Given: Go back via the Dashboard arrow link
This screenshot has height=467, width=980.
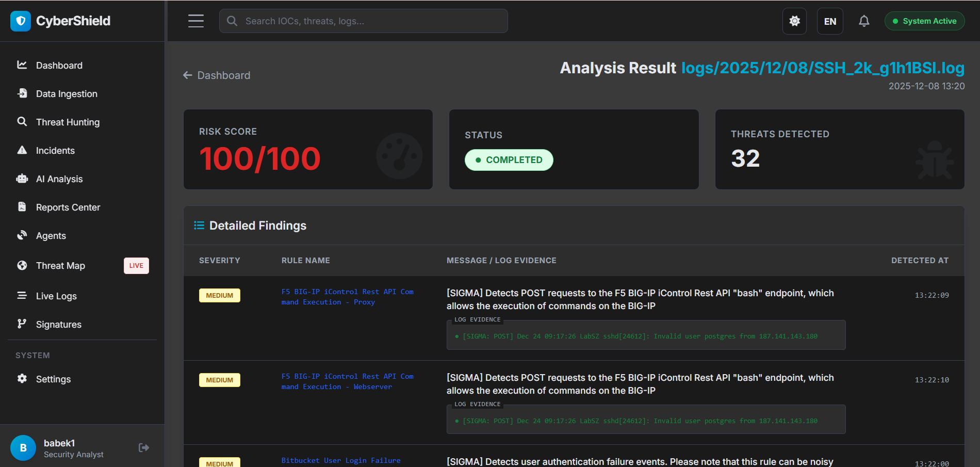Looking at the screenshot, I should pos(217,75).
